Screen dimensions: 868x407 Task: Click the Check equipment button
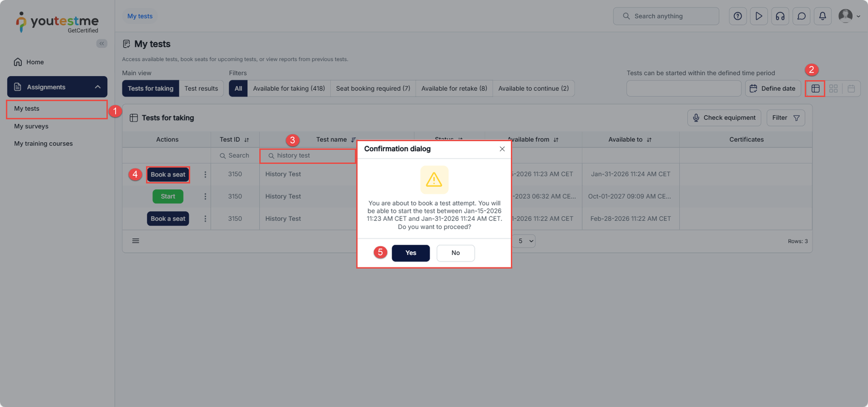tap(724, 118)
